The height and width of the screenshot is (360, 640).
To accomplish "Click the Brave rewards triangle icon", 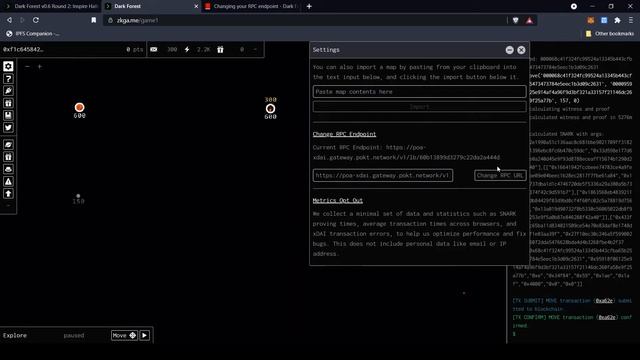I will click(x=529, y=20).
